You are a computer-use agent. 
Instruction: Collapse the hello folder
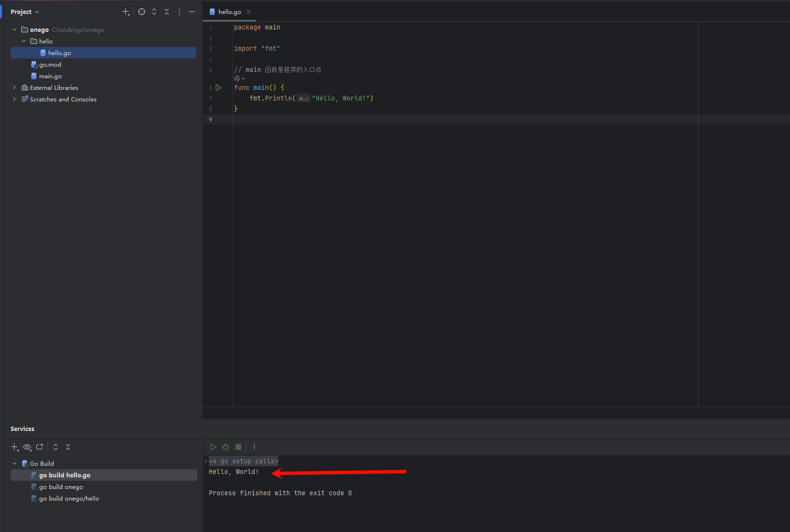[x=24, y=41]
